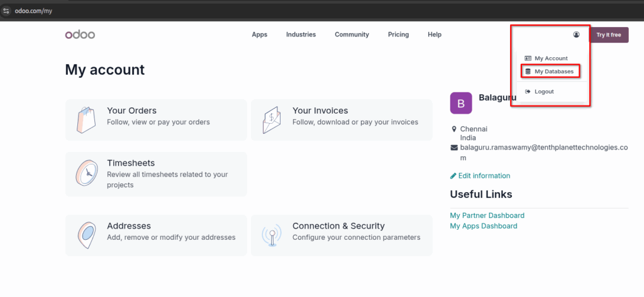
Task: Click the database icon next to My Databases
Action: [528, 72]
